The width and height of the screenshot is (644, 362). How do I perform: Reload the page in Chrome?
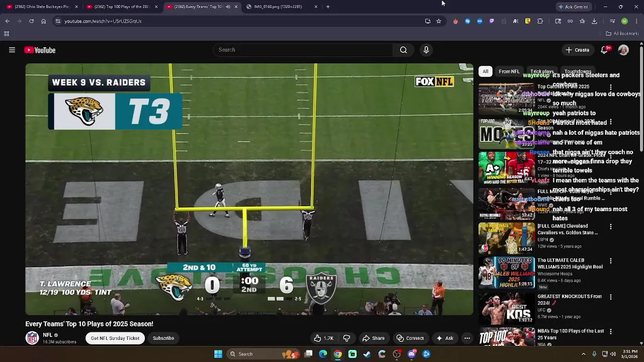point(31,21)
